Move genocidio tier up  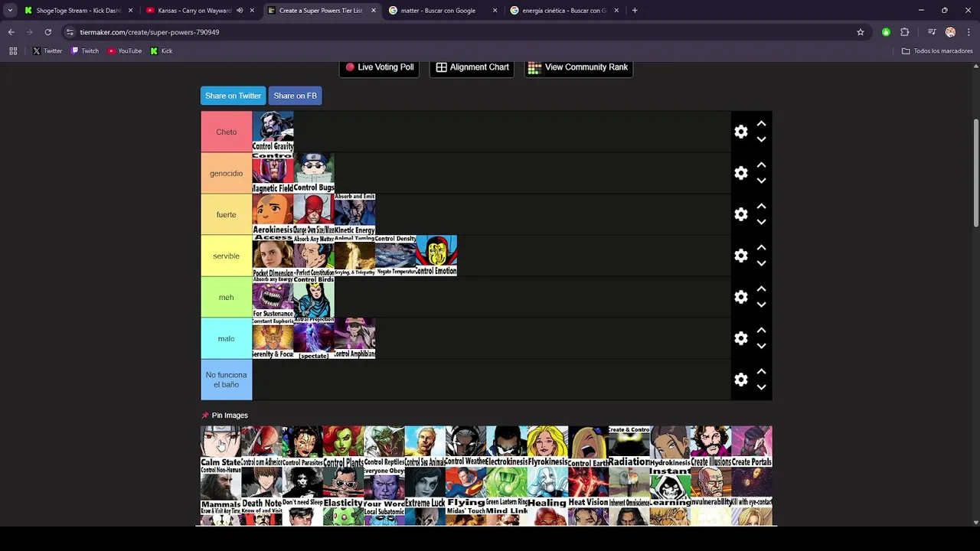coord(761,165)
